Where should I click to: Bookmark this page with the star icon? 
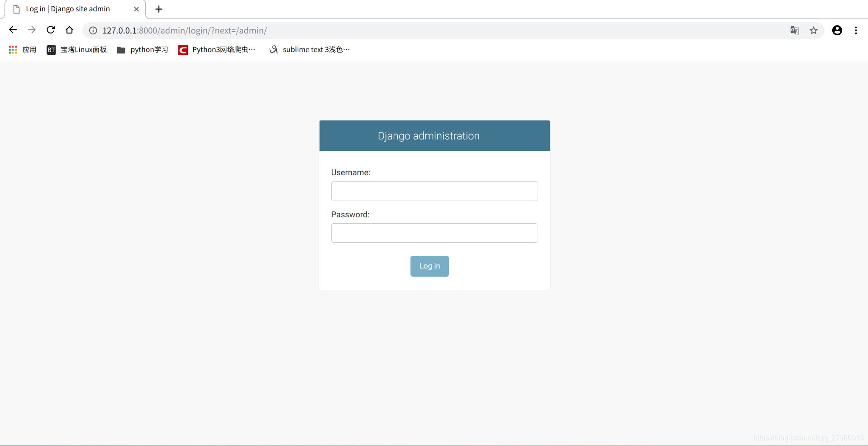coord(814,30)
